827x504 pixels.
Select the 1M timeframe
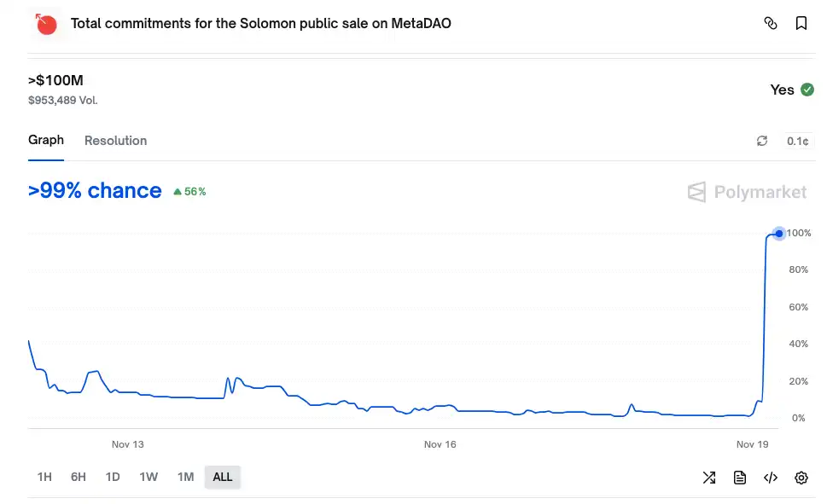point(185,478)
